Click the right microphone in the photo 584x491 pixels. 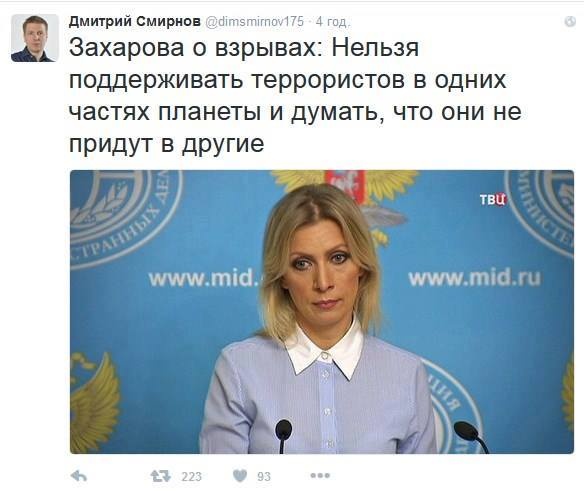(471, 437)
